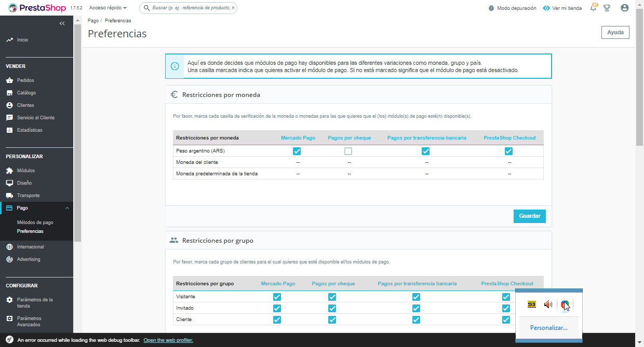Click the Guardar button for currency restrictions

click(x=530, y=216)
